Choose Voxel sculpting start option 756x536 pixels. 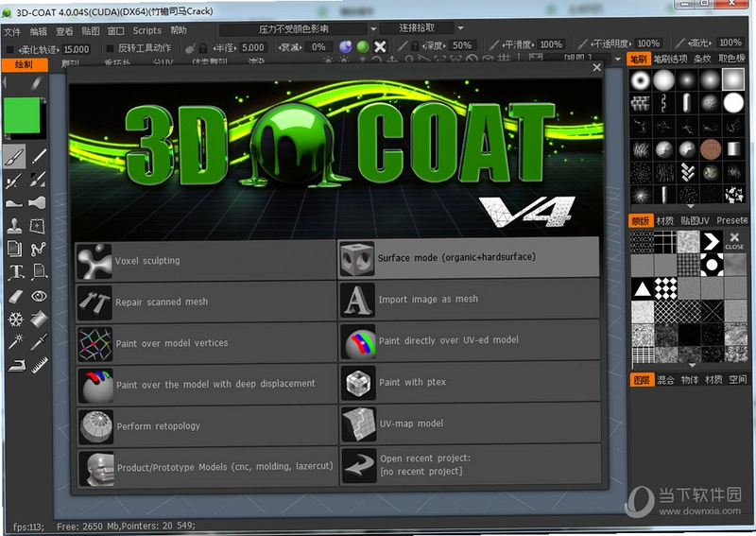(206, 261)
